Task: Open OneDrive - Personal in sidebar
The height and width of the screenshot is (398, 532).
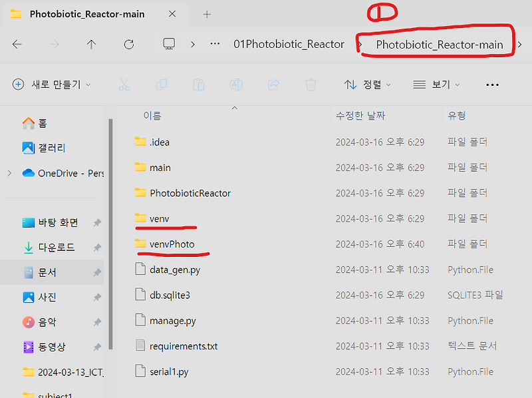Action: (63, 173)
